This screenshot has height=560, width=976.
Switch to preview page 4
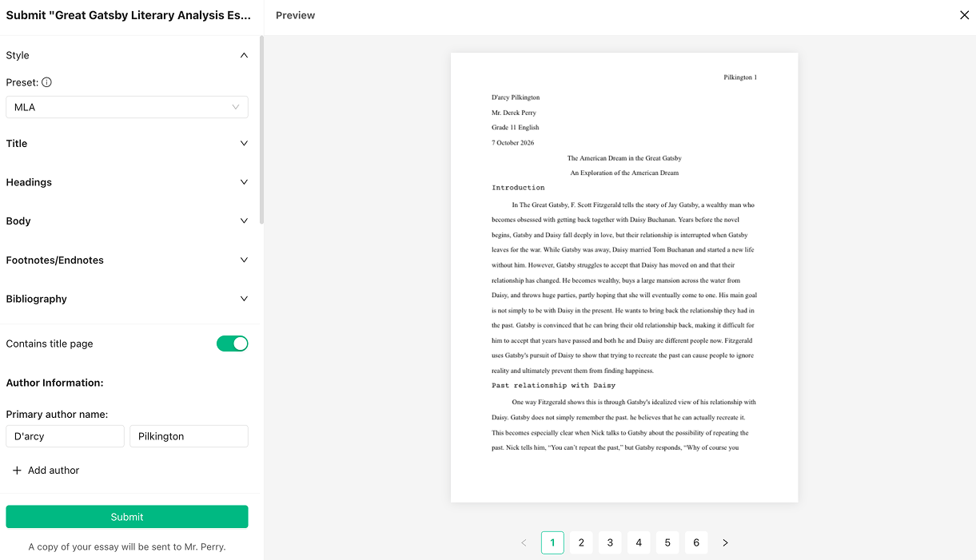coord(639,542)
